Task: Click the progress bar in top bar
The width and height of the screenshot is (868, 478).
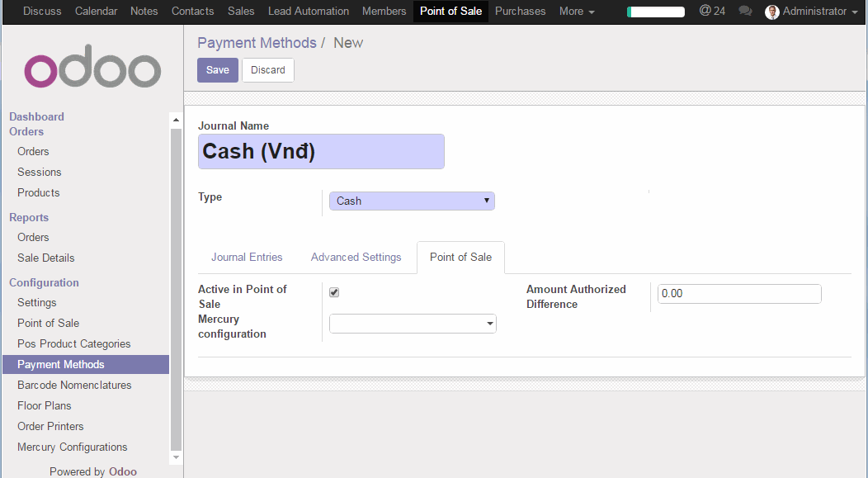Action: 656,12
